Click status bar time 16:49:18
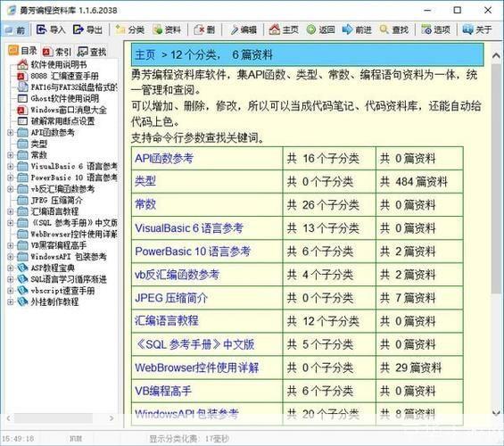504x446 pixels. tap(18, 439)
